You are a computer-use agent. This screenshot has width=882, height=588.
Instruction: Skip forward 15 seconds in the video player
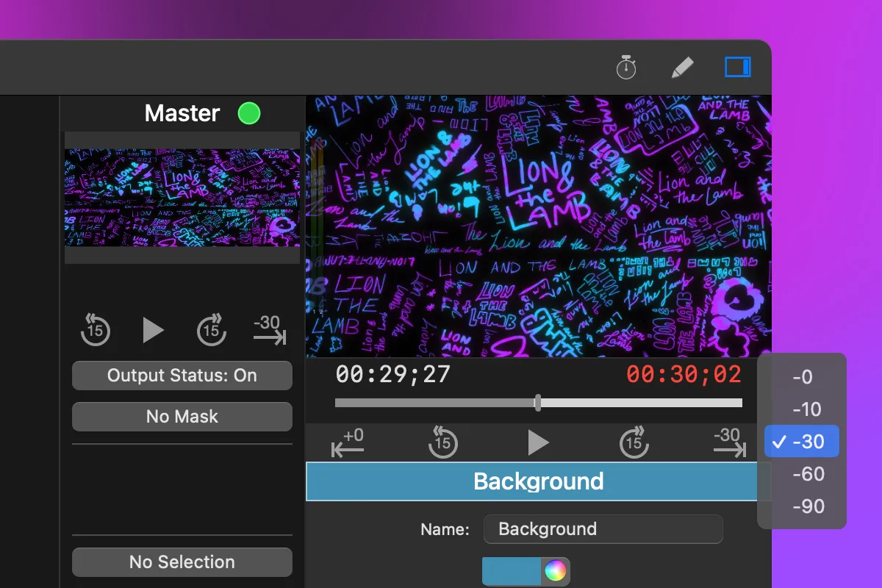(x=634, y=442)
